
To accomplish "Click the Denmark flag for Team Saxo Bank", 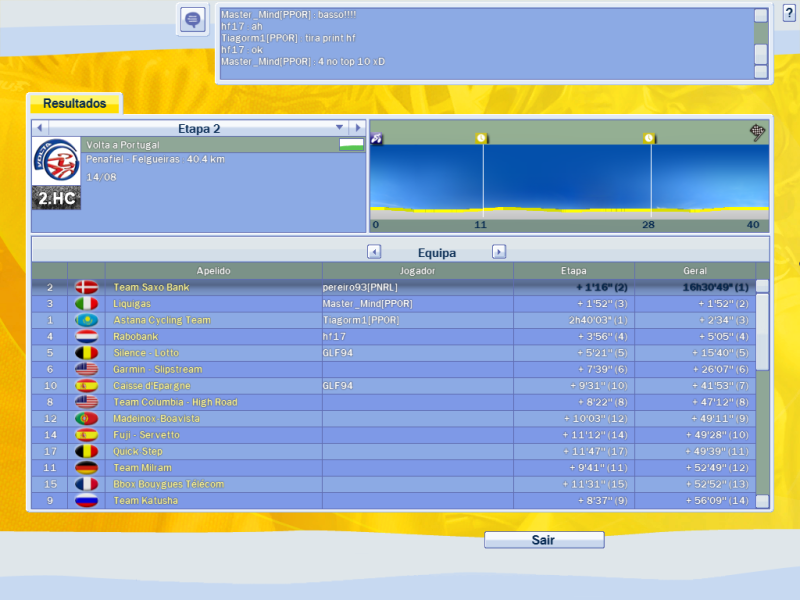I will coord(87,287).
